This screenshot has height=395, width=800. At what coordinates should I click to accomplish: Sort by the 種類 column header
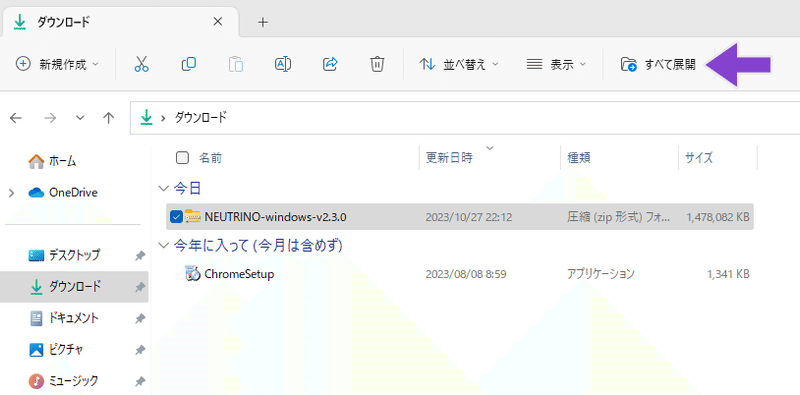point(579,158)
